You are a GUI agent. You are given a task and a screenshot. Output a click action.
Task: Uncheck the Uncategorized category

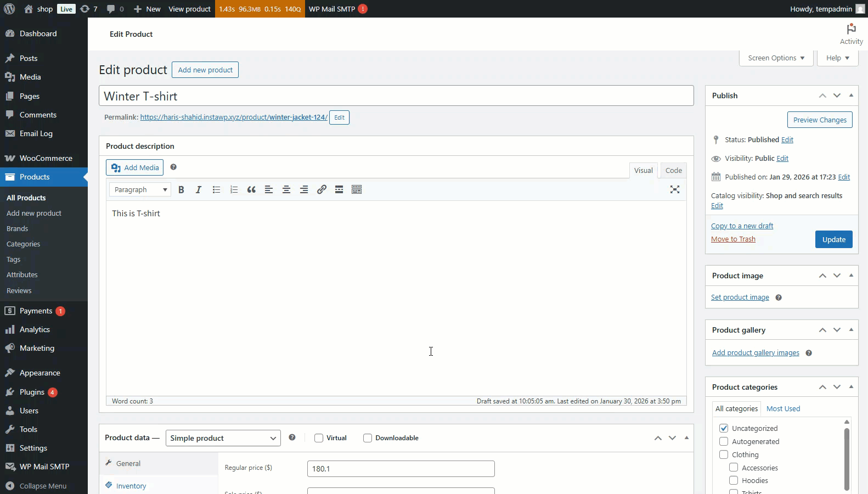(724, 428)
